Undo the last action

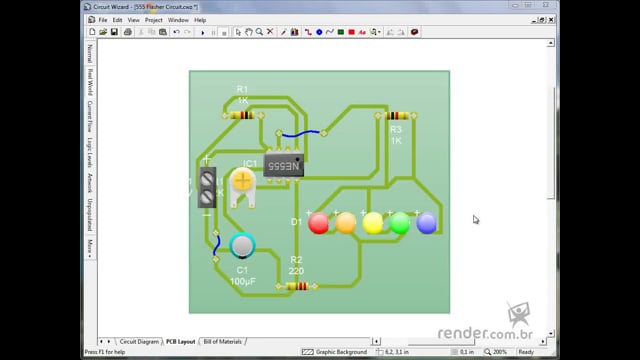(176, 32)
